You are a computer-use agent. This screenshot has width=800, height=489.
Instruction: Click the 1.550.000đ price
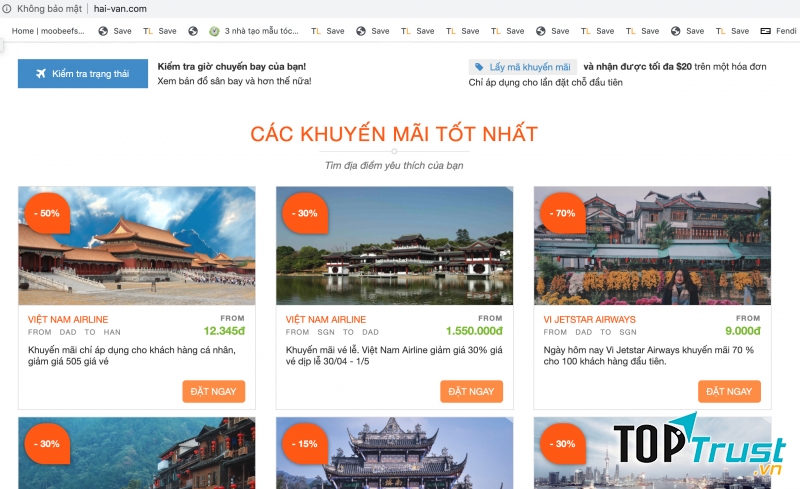[x=474, y=331]
